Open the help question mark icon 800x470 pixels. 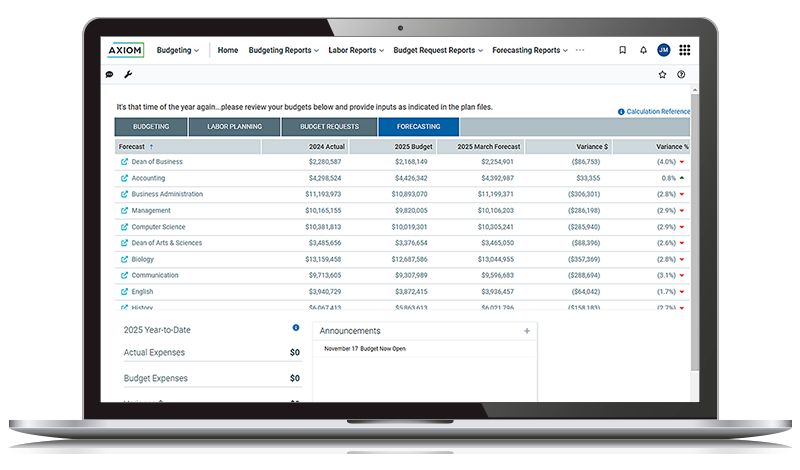[681, 74]
